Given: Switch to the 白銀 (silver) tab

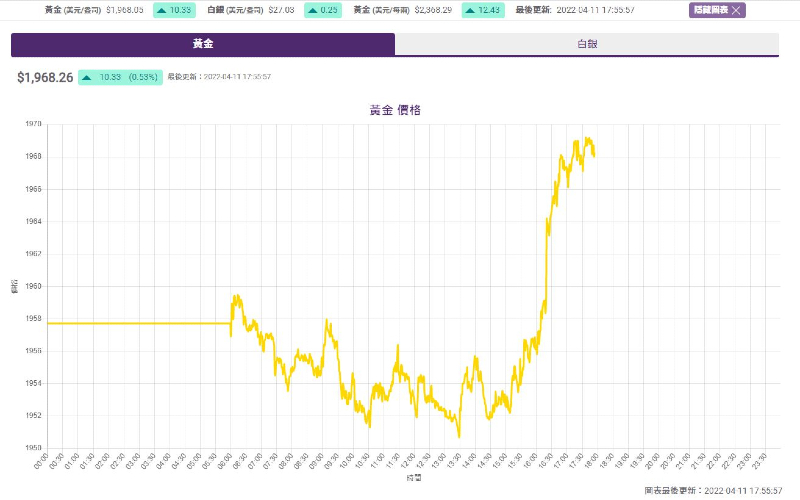Looking at the screenshot, I should [x=587, y=44].
